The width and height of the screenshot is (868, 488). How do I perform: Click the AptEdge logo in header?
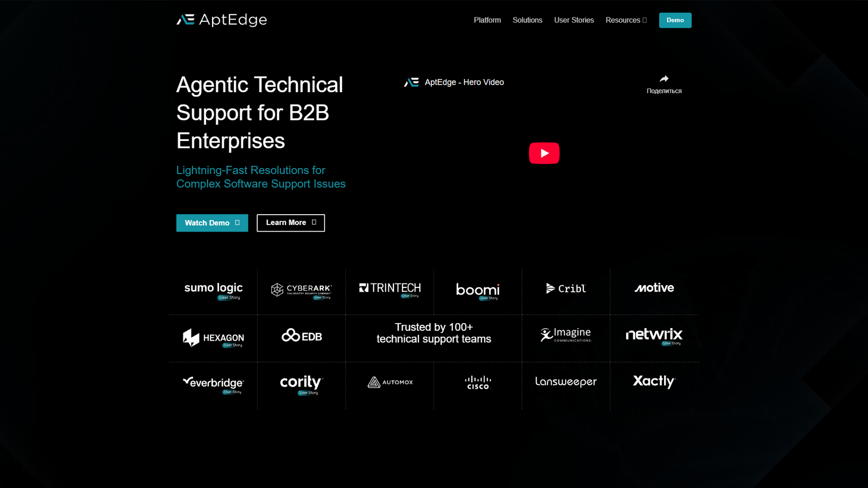(x=222, y=20)
